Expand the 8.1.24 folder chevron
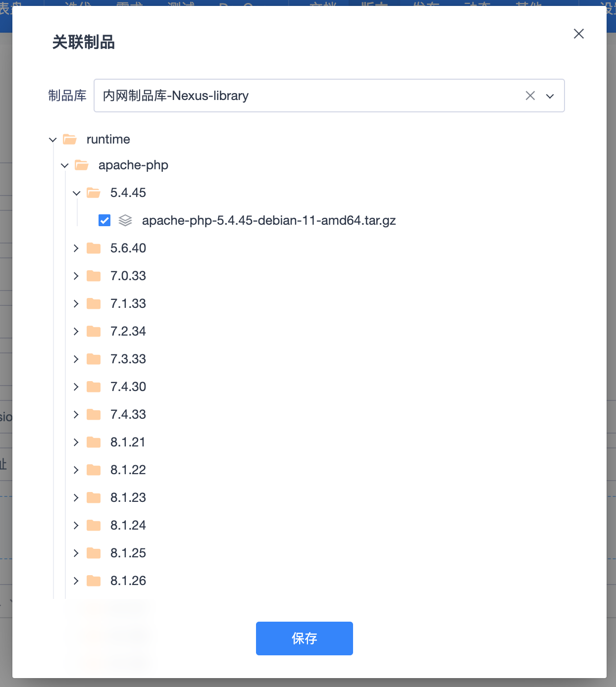 pyautogui.click(x=76, y=525)
